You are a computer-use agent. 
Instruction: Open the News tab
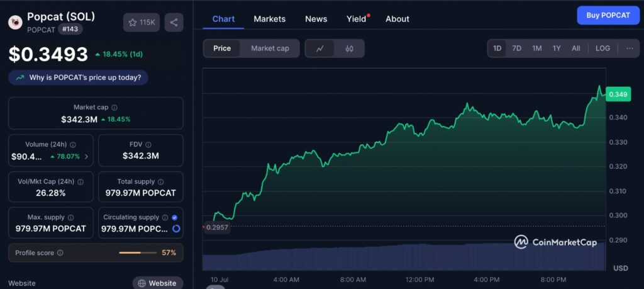pos(316,19)
